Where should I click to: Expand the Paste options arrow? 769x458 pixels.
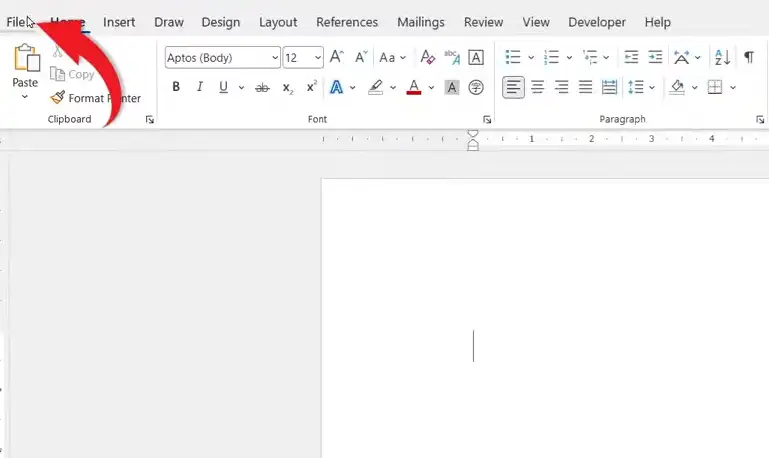click(x=25, y=97)
